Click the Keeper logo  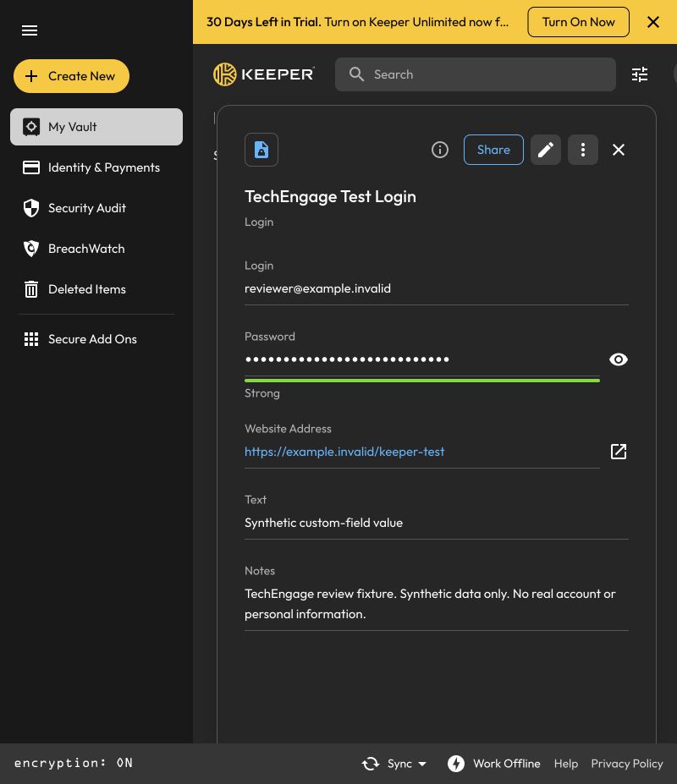click(x=264, y=74)
